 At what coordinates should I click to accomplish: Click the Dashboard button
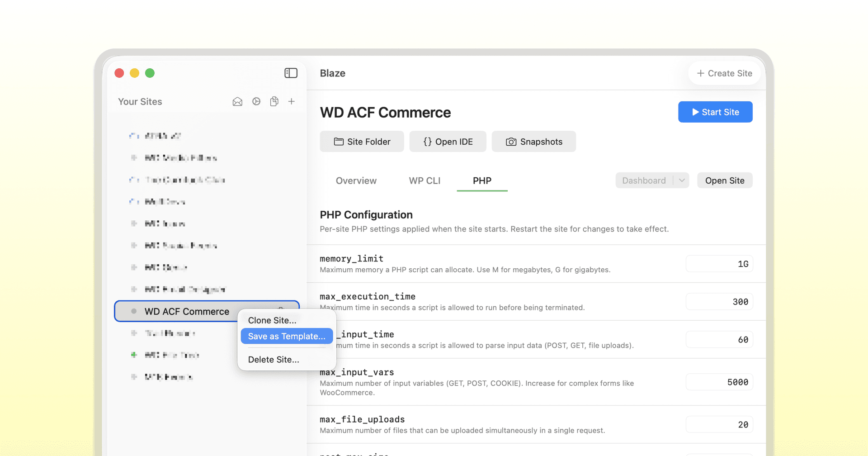pyautogui.click(x=644, y=180)
